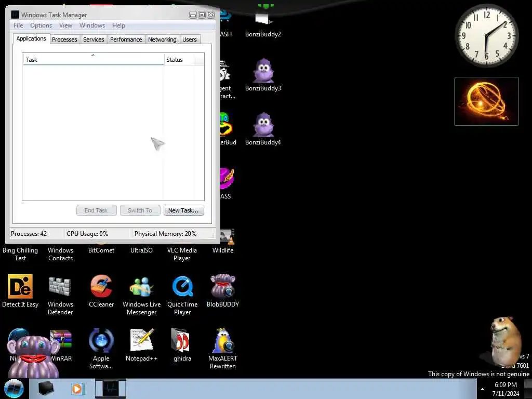
Task: Sort by the Task column header
Action: pos(94,59)
